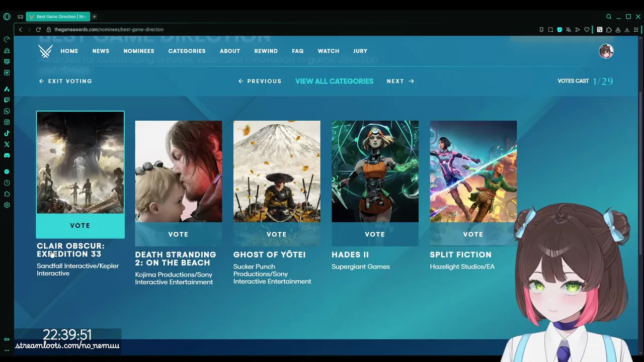Viewport: 644px width, 362px height.
Task: Go to PREVIOUS category
Action: [260, 81]
